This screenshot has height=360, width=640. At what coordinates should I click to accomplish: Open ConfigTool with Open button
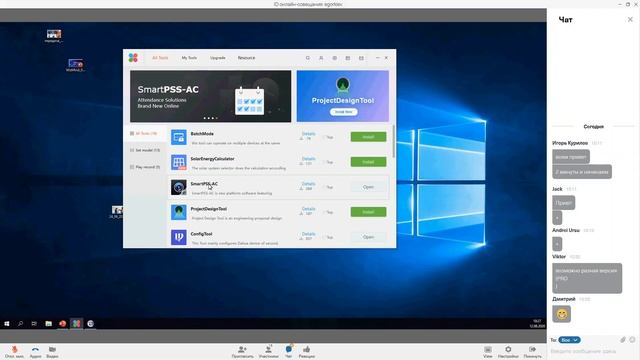point(368,237)
